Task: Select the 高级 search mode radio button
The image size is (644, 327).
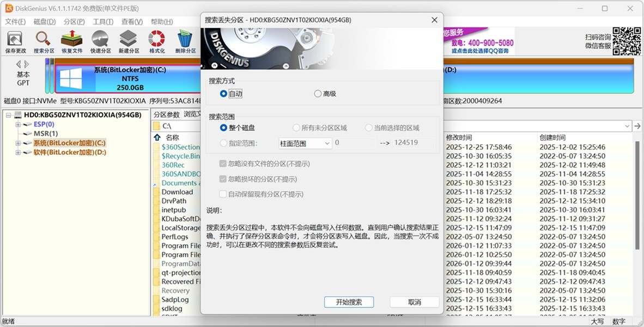Action: click(318, 93)
